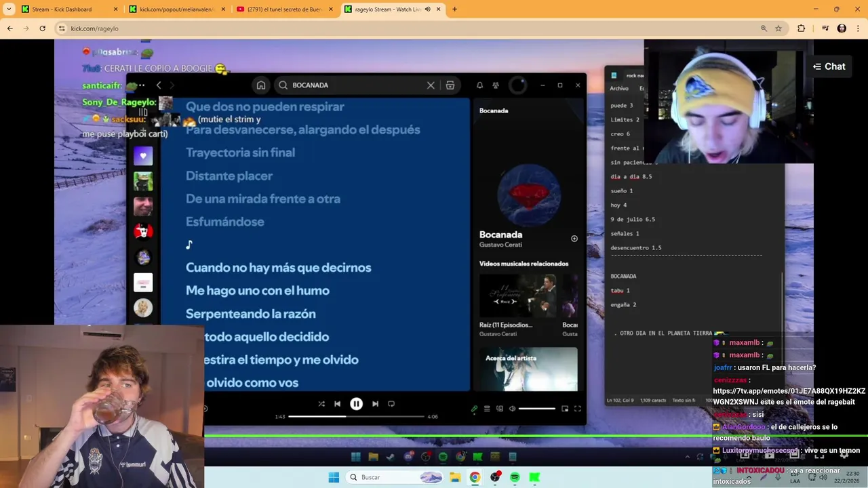Open Chrome three-dot menu
Image resolution: width=868 pixels, height=488 pixels.
coord(858,28)
